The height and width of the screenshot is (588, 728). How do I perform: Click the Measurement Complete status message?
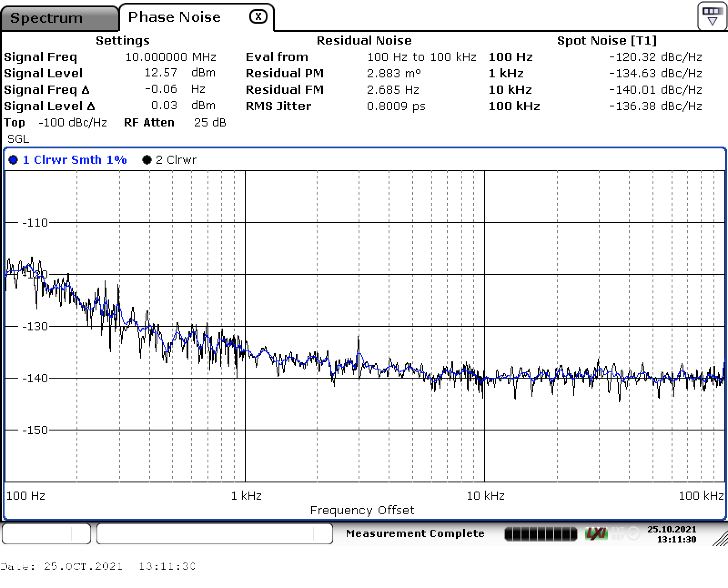(x=415, y=533)
